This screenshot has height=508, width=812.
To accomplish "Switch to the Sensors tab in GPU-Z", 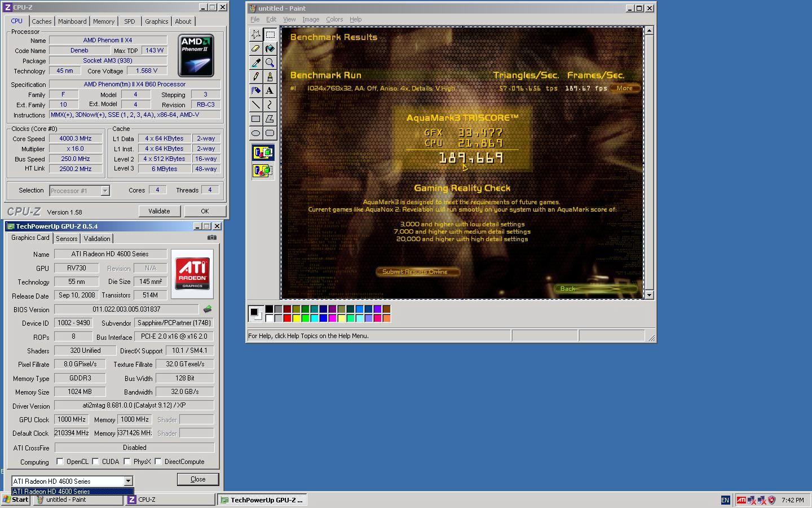I will 67,239.
